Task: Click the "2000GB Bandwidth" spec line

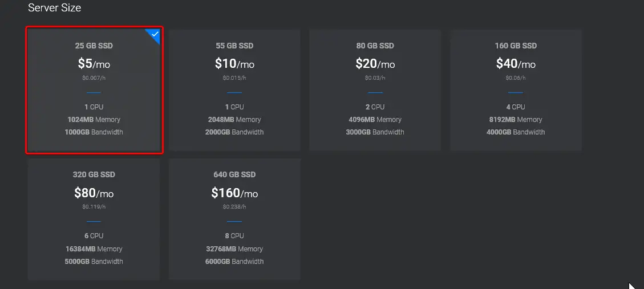Action: pyautogui.click(x=234, y=132)
